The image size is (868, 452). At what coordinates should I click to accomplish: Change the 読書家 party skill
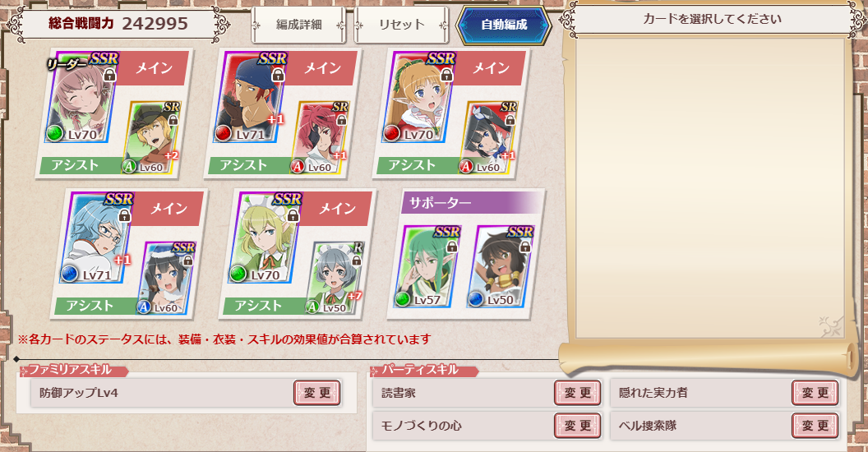click(577, 393)
